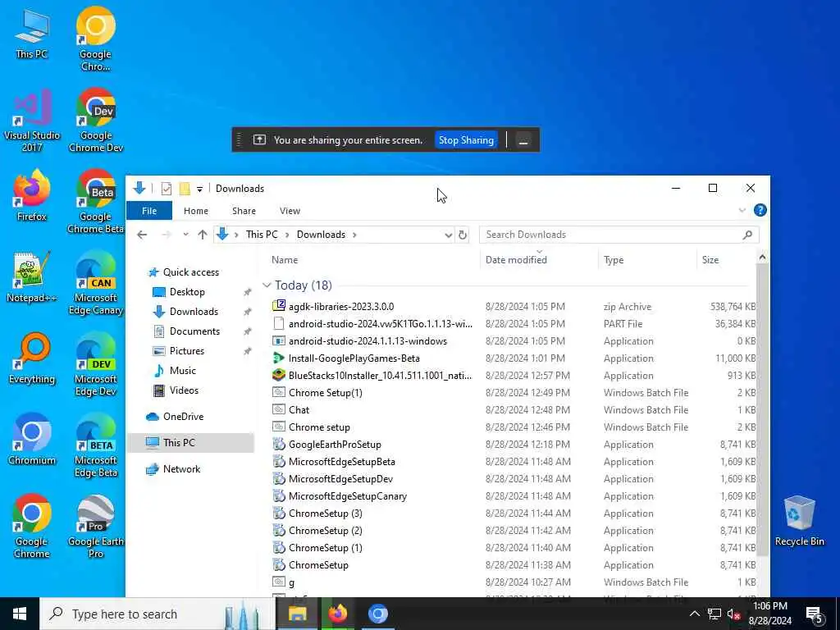Expand the Downloads breadcrumb chevron
This screenshot has width=840, height=630.
(354, 235)
